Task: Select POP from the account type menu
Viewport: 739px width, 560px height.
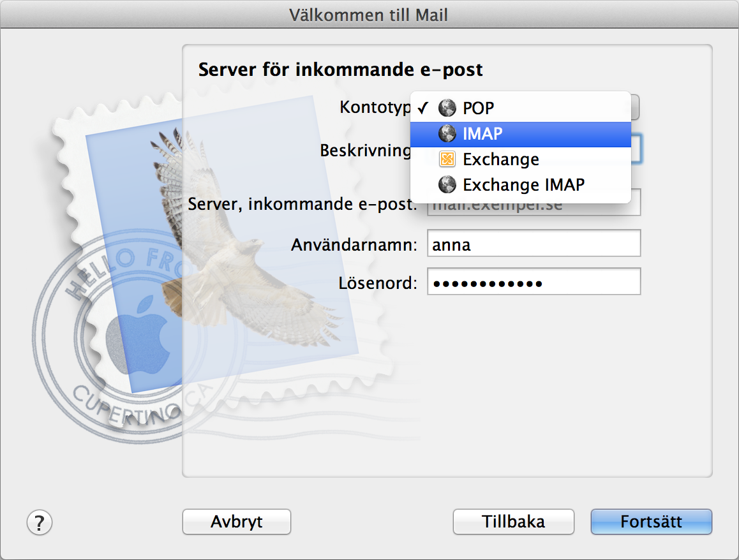Action: [x=520, y=108]
